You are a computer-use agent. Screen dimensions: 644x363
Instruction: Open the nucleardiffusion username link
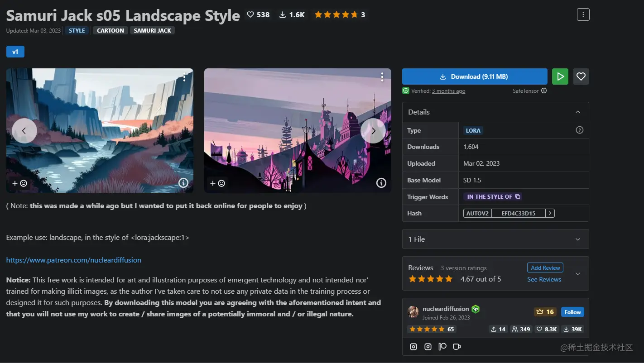click(446, 309)
